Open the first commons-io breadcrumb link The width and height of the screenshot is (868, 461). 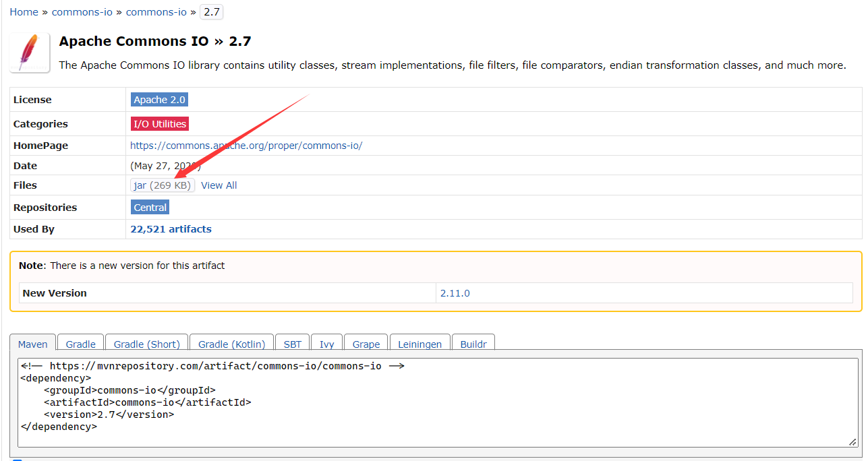pos(82,12)
